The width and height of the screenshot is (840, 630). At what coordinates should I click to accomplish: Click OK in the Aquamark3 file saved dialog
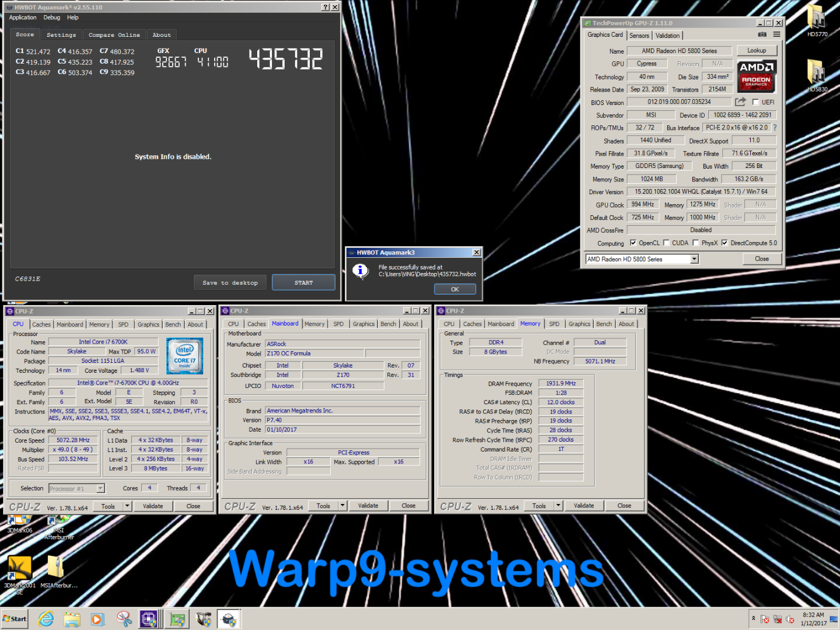click(x=455, y=289)
